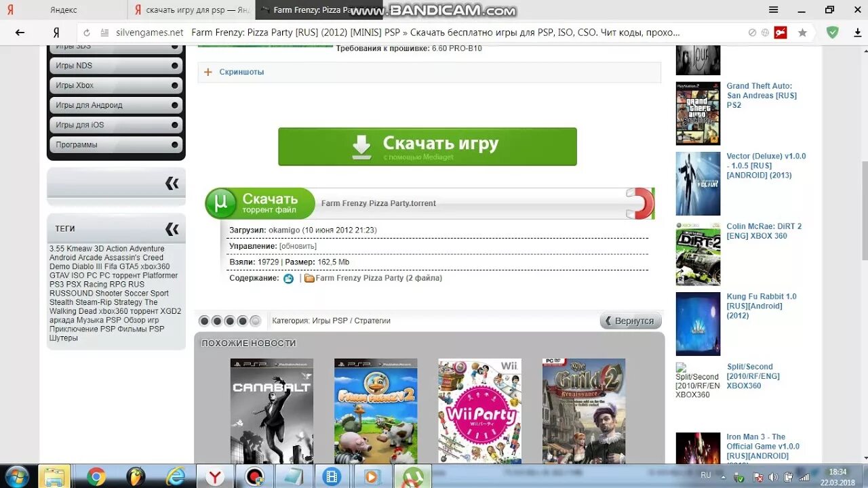Open the Colin McRae: DiRT 2 link
The width and height of the screenshot is (868, 488).
(x=764, y=231)
